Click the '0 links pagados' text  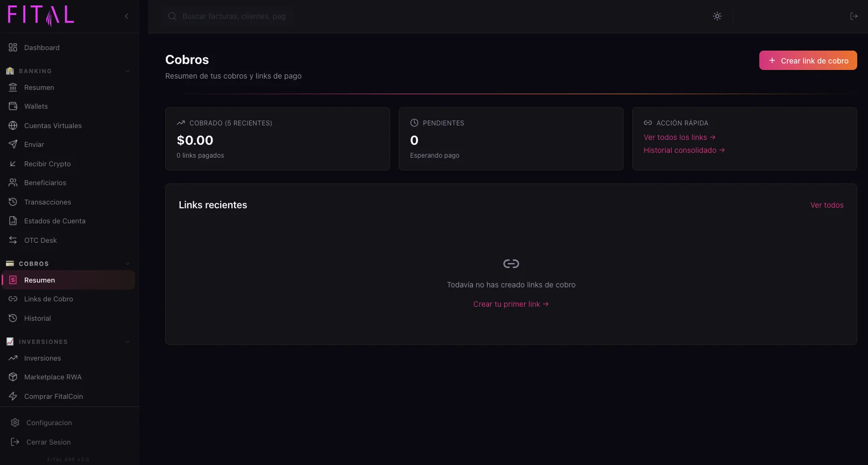(200, 156)
